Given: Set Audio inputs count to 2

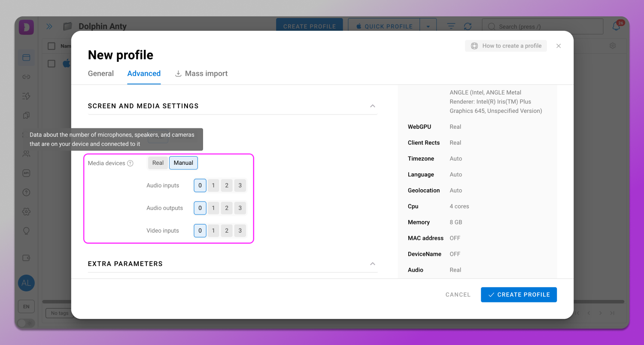Looking at the screenshot, I should 227,185.
